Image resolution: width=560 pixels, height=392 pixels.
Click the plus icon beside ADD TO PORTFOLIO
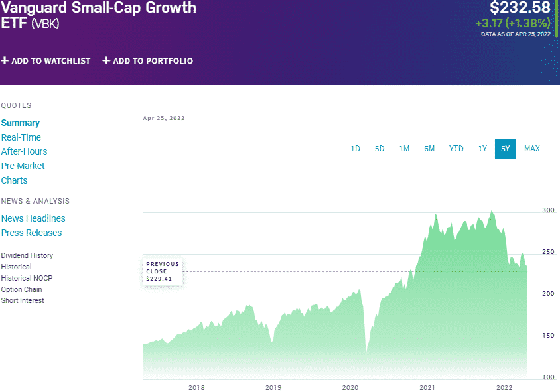click(105, 60)
